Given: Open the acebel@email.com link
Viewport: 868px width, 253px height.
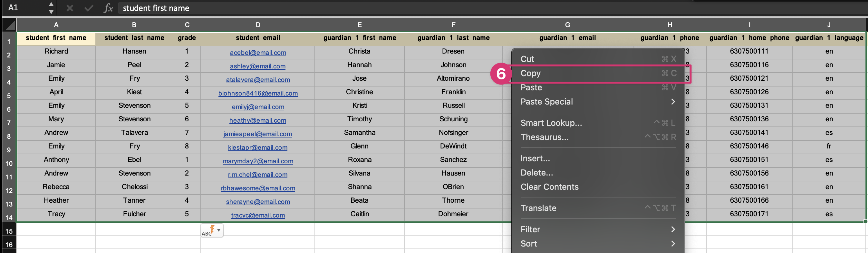Looking at the screenshot, I should (258, 53).
